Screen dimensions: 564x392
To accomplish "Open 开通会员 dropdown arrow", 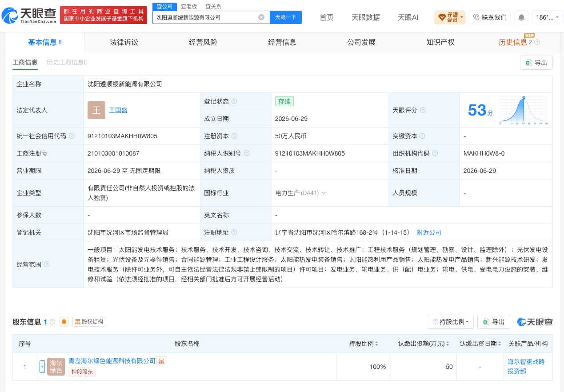I will coord(462,18).
